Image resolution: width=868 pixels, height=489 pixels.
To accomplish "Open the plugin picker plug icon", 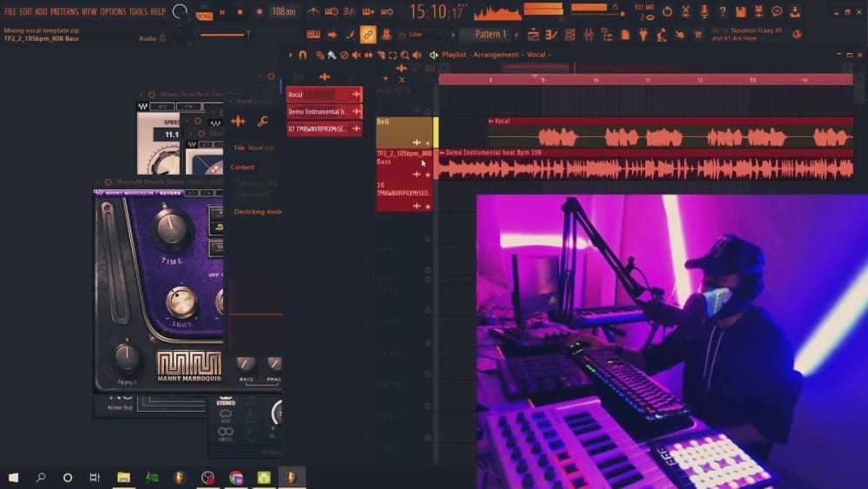I will coord(643,35).
